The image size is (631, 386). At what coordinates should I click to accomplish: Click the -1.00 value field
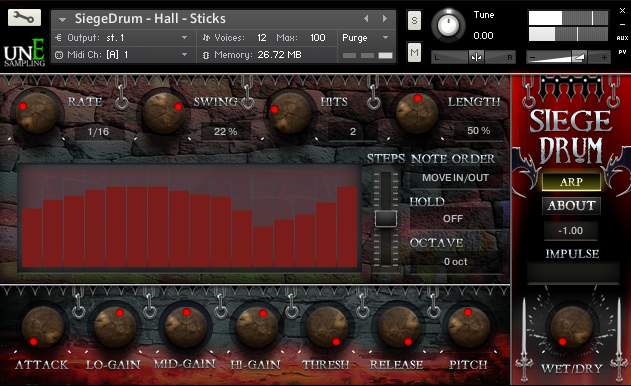[571, 231]
